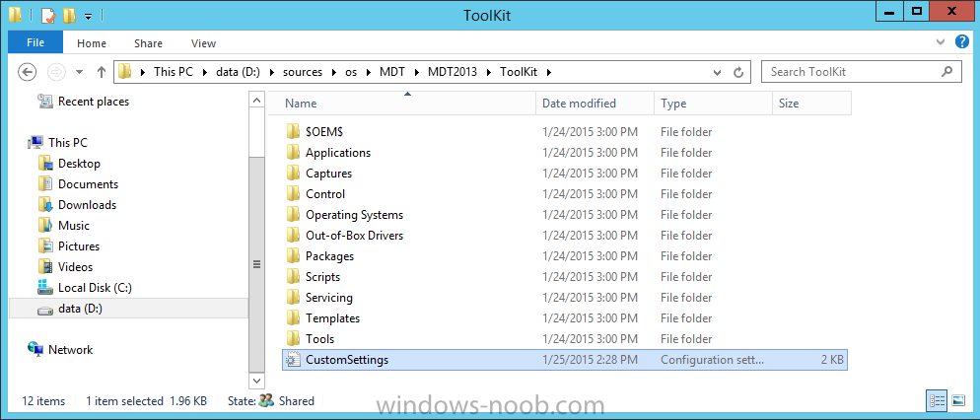
Task: Click the ToolKit folder icon in title bar
Action: coord(16,15)
